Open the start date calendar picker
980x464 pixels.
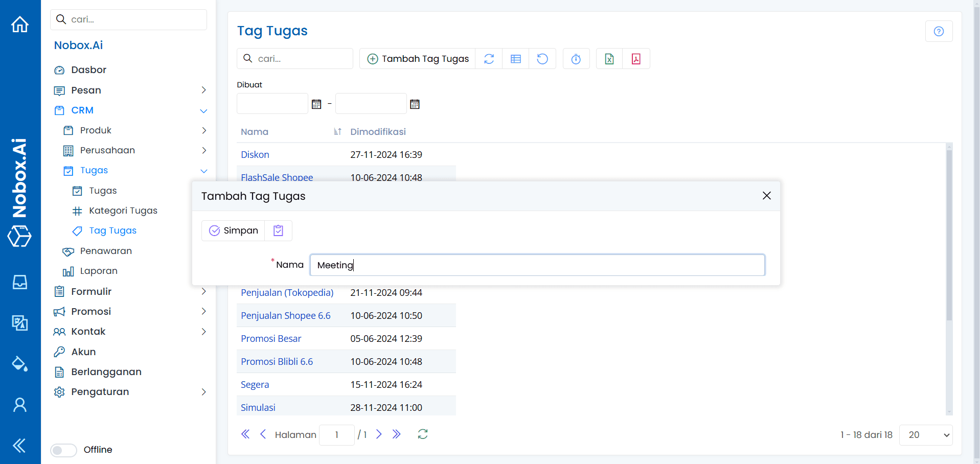coord(316,104)
